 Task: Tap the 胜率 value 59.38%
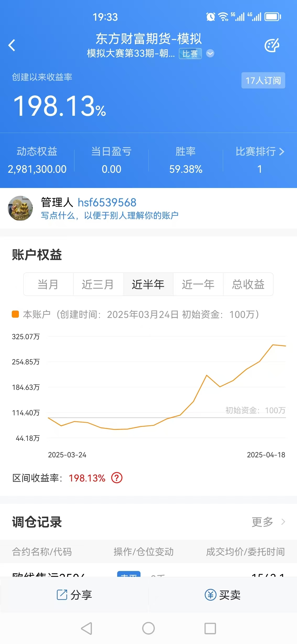(186, 169)
